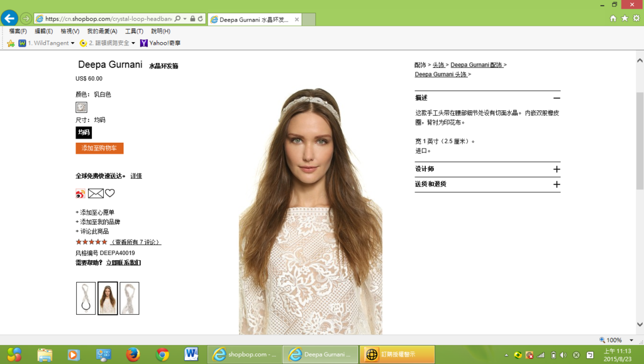Screen dimensions: 644x364
Task: Refresh the page with the reload icon
Action: 201,18
